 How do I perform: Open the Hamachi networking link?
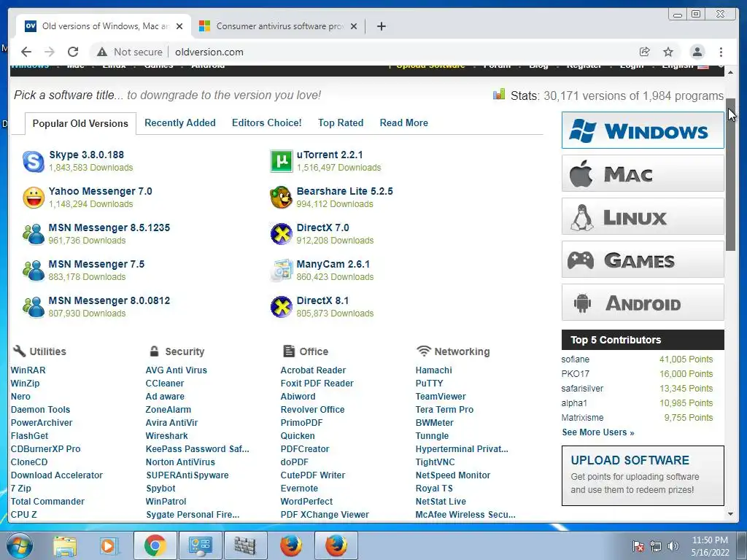click(433, 370)
